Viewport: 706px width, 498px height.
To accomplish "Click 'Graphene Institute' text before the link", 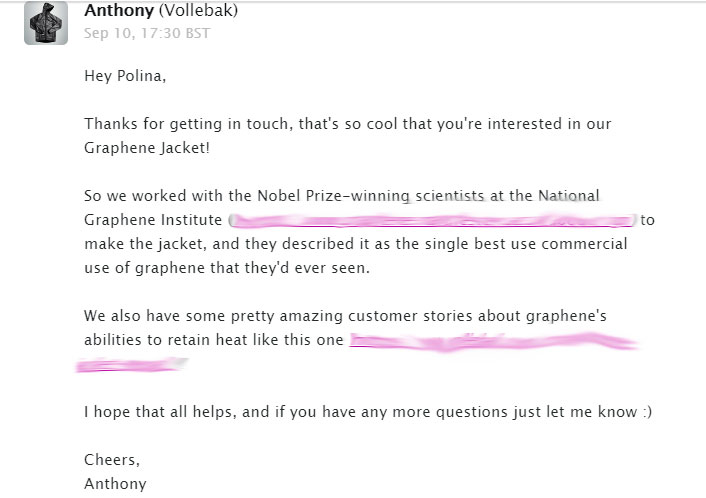I will [153, 220].
